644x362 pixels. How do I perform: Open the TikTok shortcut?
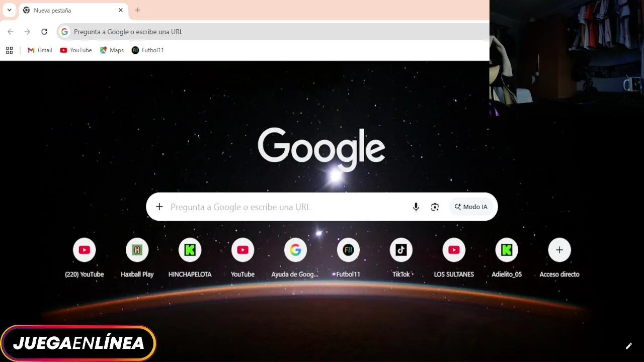(x=401, y=258)
